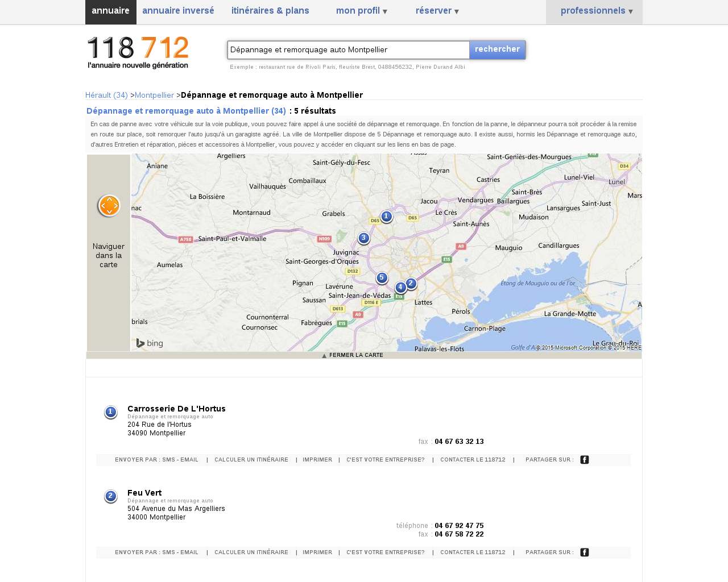
Task: Open the annuaire tab
Action: tap(110, 11)
